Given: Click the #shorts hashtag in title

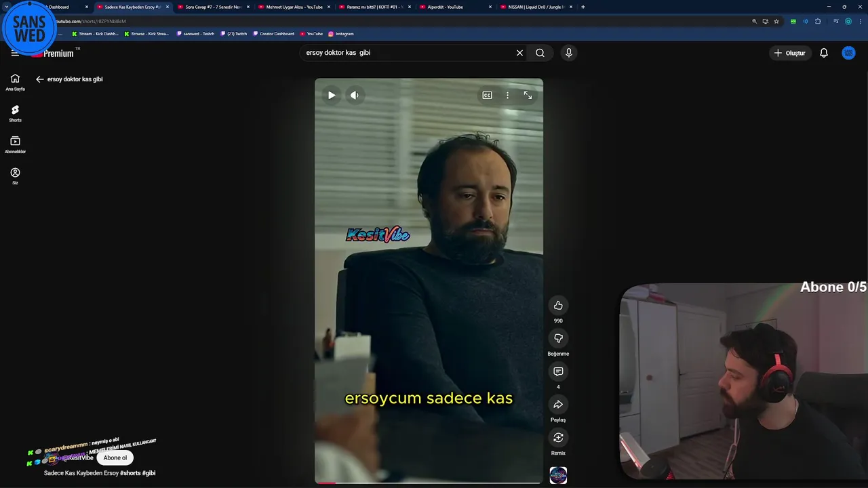Looking at the screenshot, I should tap(130, 473).
